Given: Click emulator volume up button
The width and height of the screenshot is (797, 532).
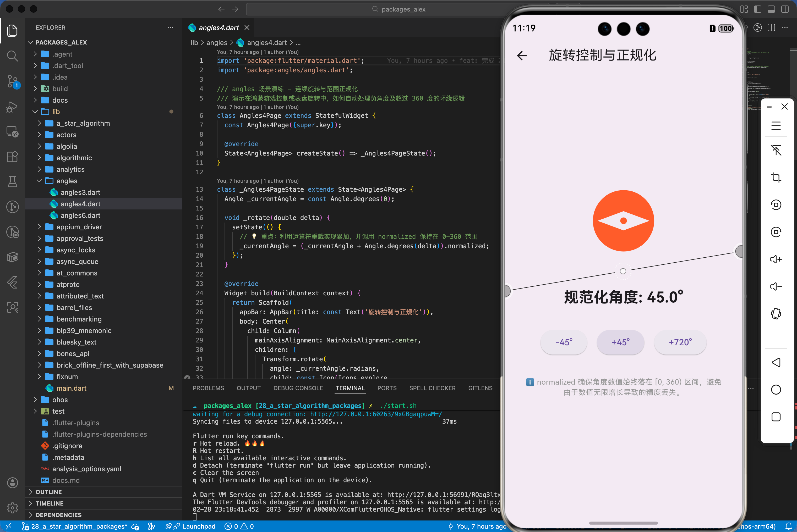Looking at the screenshot, I should click(x=776, y=259).
